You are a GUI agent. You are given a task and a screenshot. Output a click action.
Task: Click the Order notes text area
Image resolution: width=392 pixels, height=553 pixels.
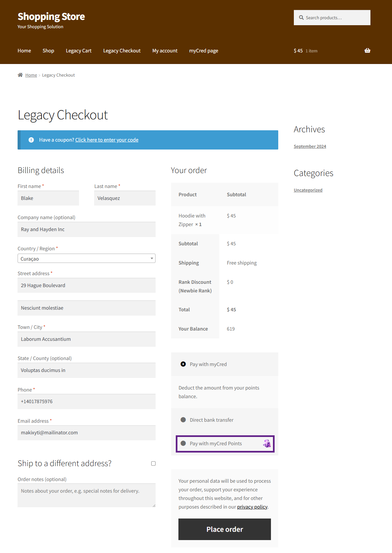pos(86,495)
